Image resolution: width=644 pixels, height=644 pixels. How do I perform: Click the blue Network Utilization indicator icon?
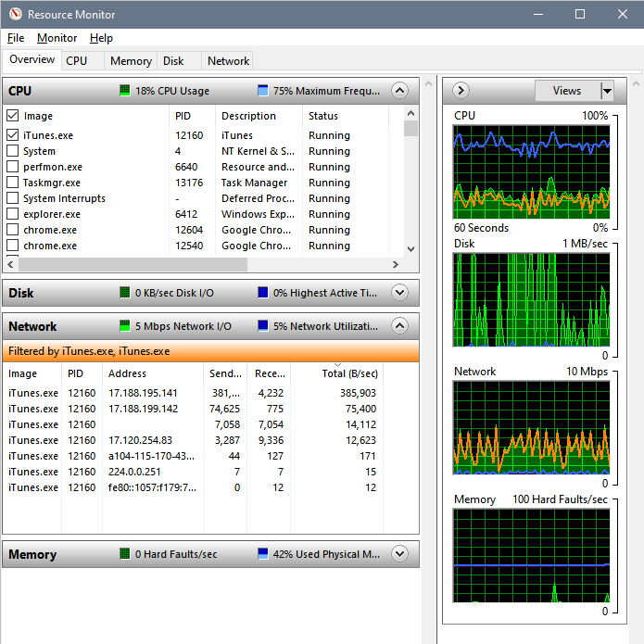(263, 326)
